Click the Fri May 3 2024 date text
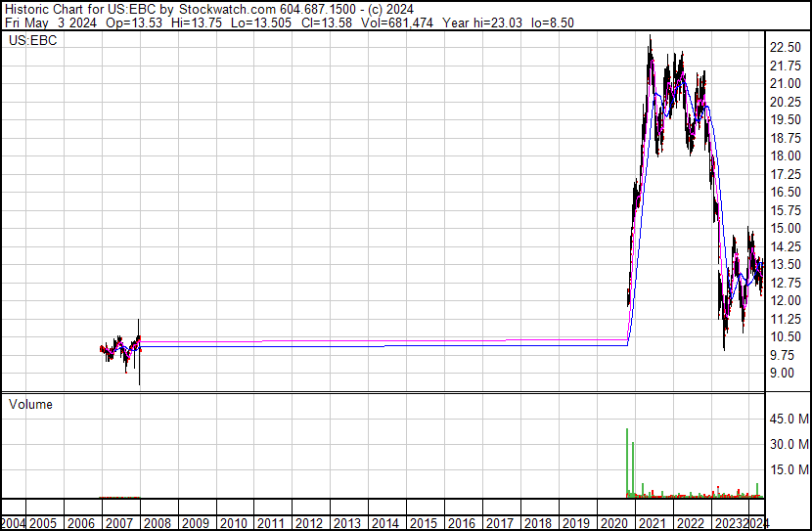The width and height of the screenshot is (812, 531). point(50,22)
